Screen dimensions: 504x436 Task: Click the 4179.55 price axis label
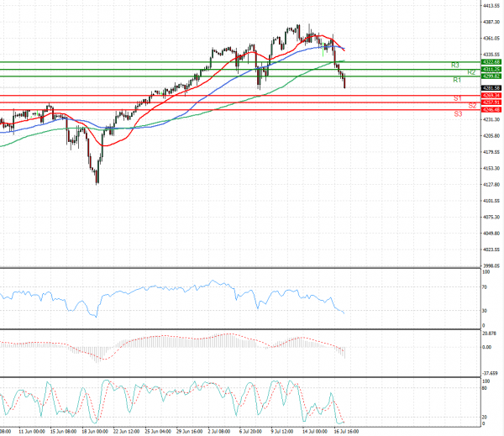click(x=491, y=152)
